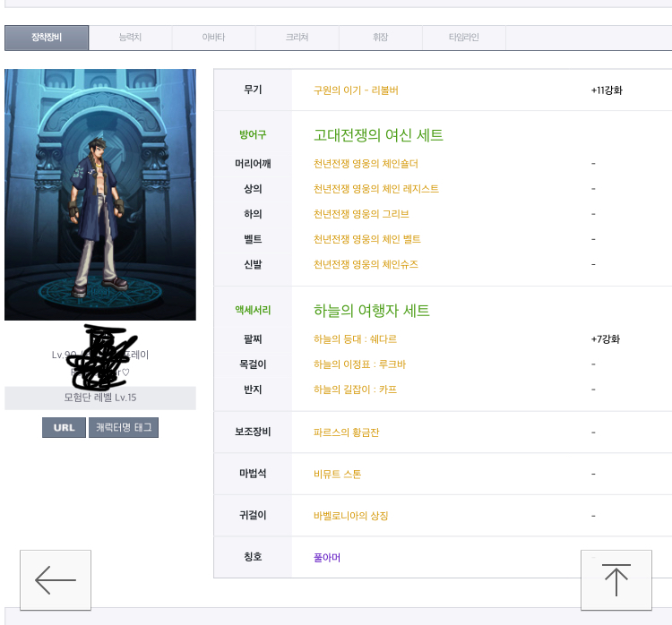Select the 아바타 tab
Viewport: 672px width, 625px height.
point(213,38)
